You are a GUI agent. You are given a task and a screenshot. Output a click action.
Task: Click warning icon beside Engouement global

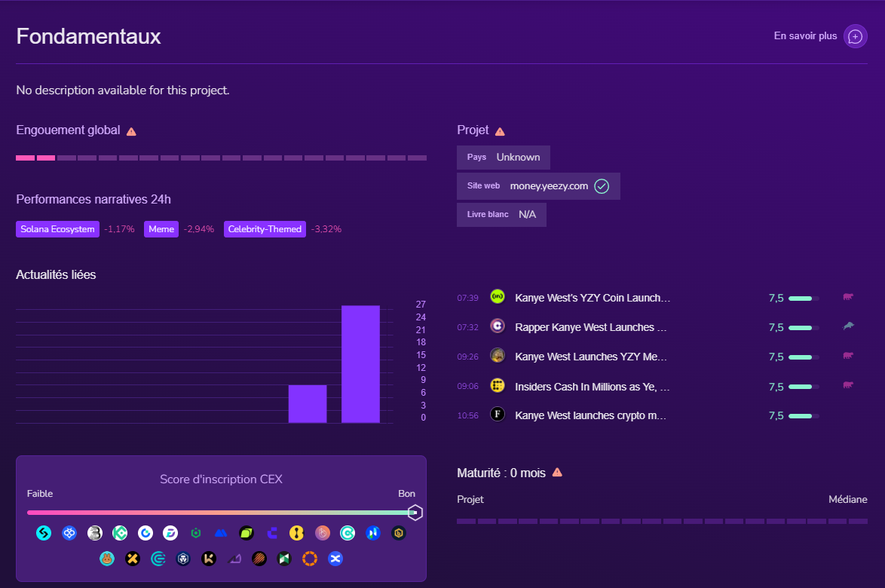click(x=131, y=131)
